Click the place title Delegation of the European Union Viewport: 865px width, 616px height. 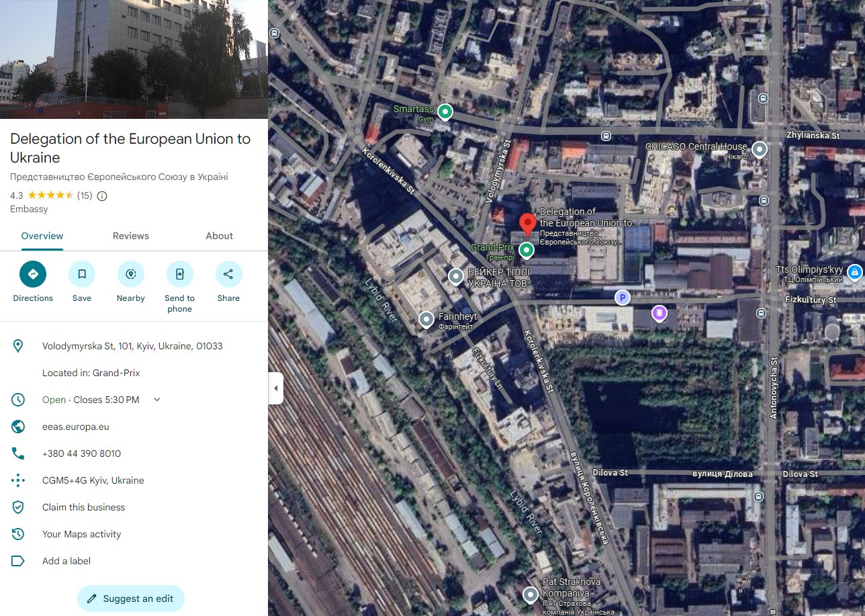(x=130, y=148)
